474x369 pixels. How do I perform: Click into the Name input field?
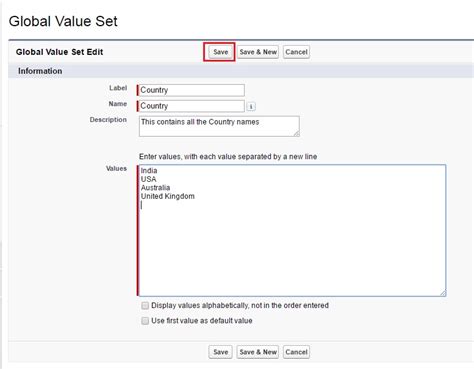[x=191, y=106]
